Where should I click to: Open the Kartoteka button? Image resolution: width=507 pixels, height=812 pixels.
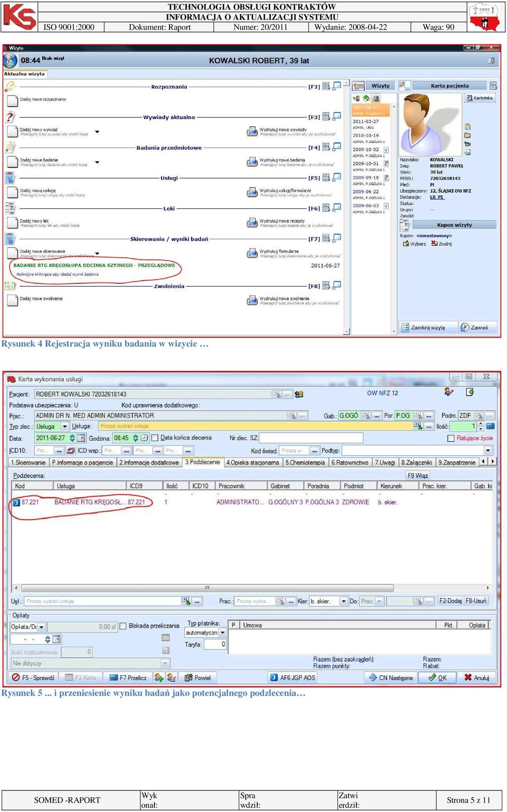pos(480,98)
